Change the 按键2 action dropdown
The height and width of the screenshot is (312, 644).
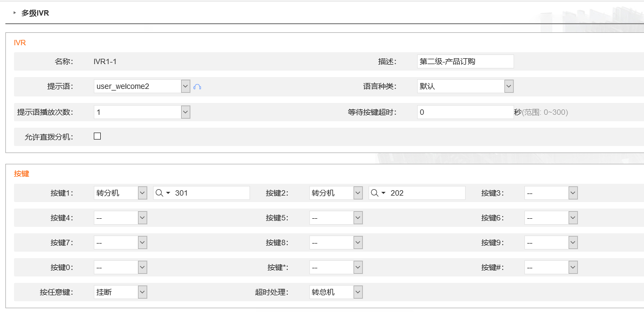pyautogui.click(x=336, y=193)
